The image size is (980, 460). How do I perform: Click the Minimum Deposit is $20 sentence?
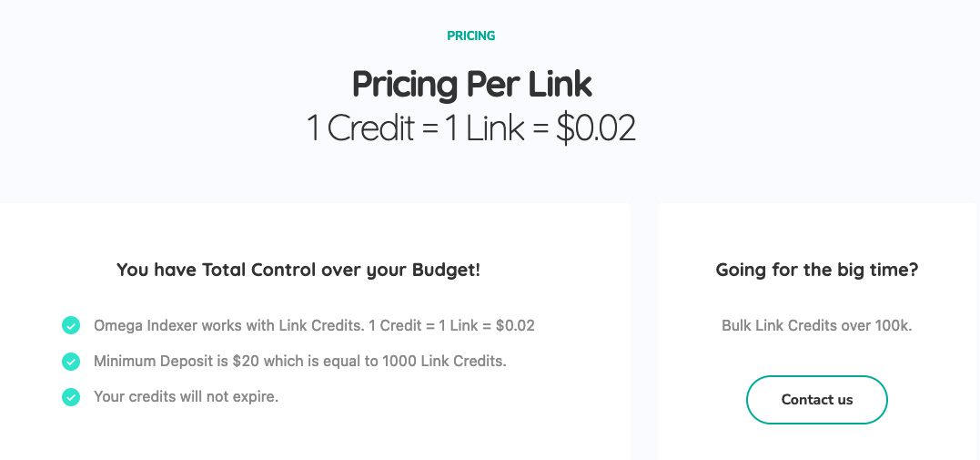[x=299, y=361]
